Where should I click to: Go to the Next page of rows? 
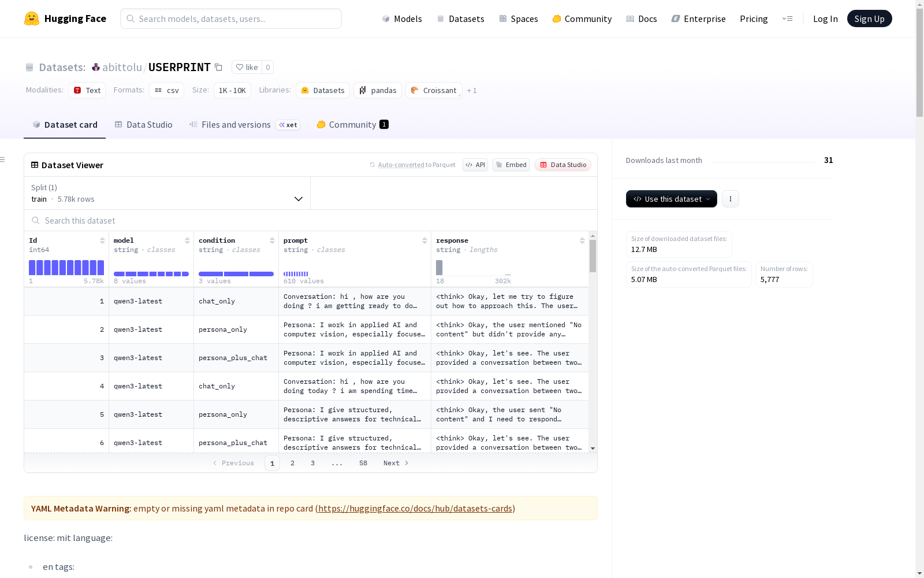(x=396, y=463)
